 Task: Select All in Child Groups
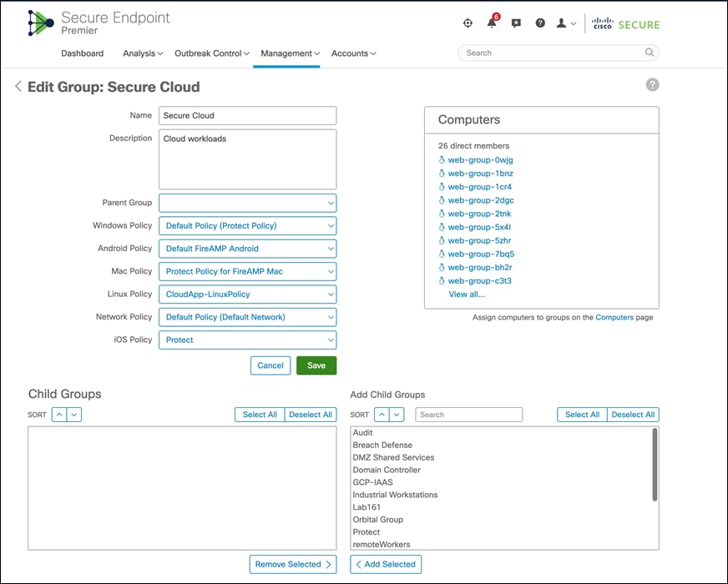tap(260, 415)
